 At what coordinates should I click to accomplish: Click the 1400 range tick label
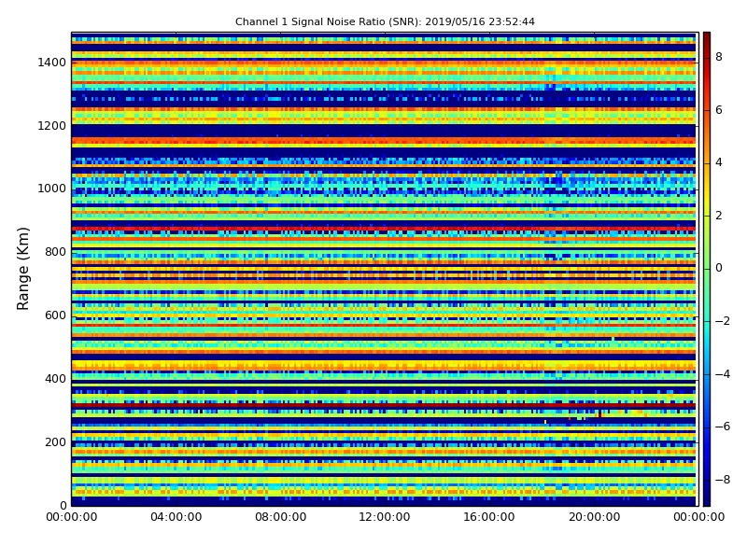pos(52,63)
